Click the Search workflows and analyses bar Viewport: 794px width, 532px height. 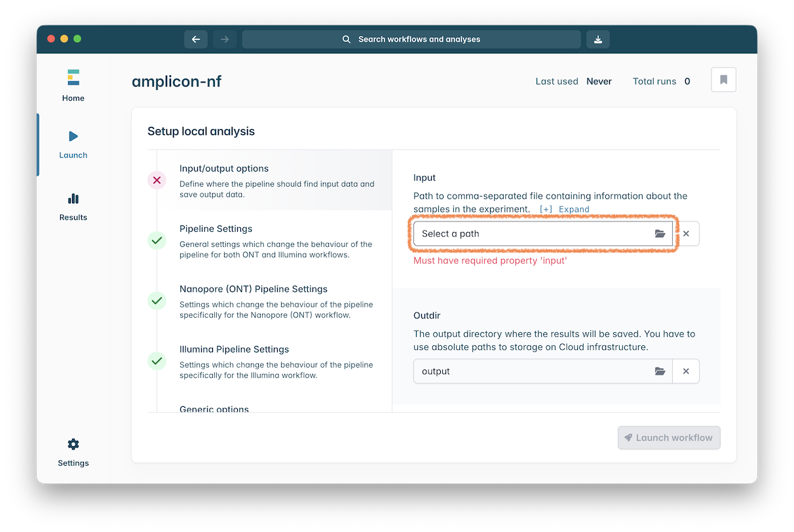[x=411, y=39]
